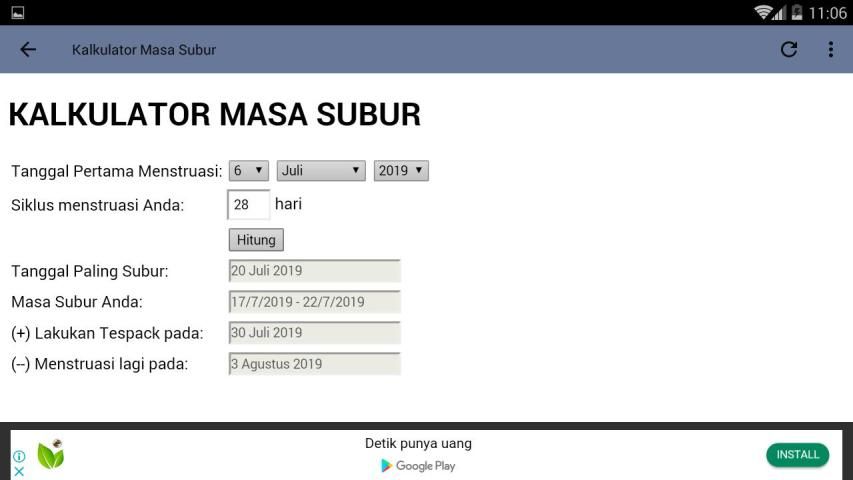Click the menstrual cycle days input field
853x480 pixels.
(248, 205)
